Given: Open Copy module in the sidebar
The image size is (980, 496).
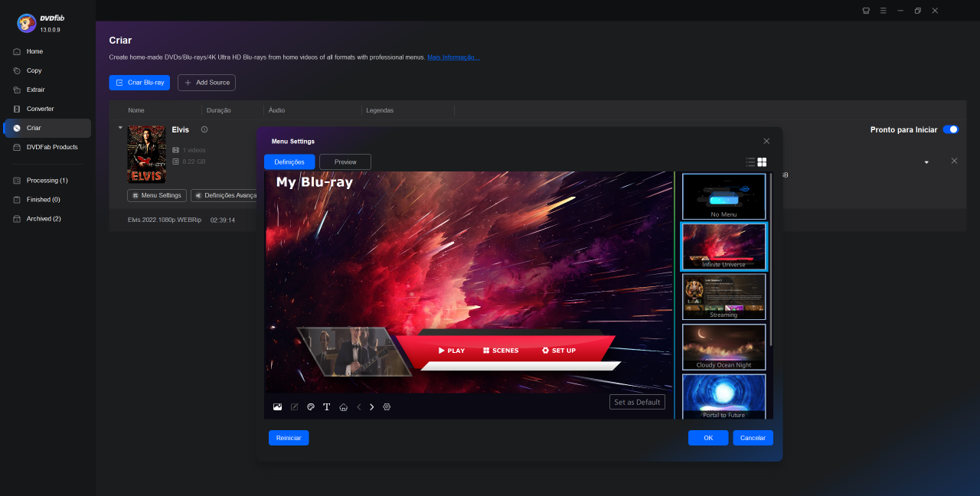Looking at the screenshot, I should (47, 70).
